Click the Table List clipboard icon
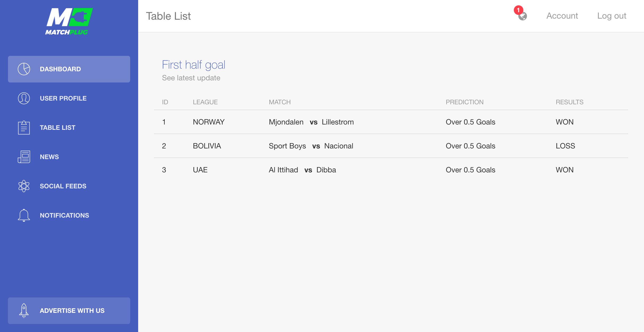This screenshot has height=332, width=644. click(x=24, y=128)
